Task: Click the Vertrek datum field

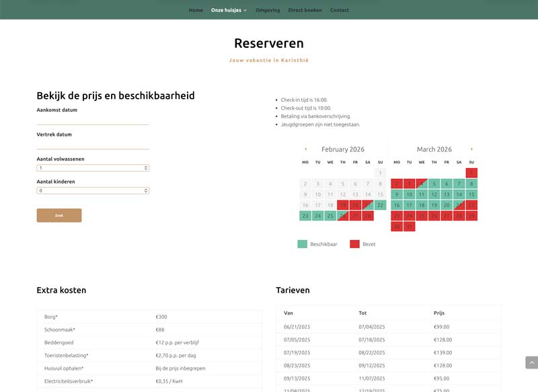Action: tap(93, 144)
